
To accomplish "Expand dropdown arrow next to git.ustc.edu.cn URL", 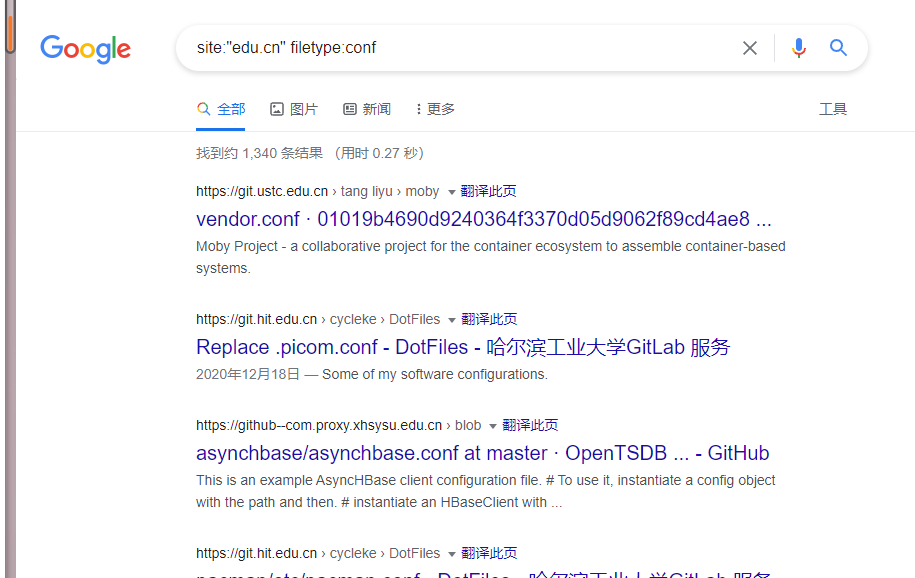I will (451, 192).
